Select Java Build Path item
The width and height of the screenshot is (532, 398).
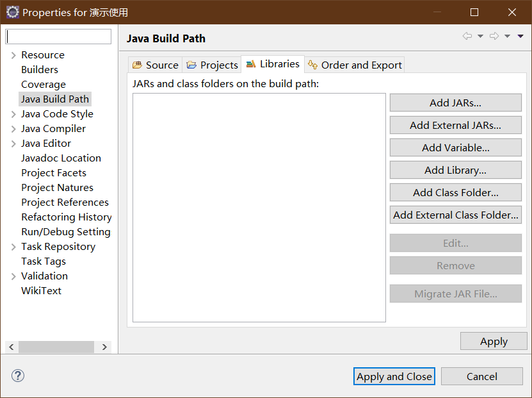[55, 99]
